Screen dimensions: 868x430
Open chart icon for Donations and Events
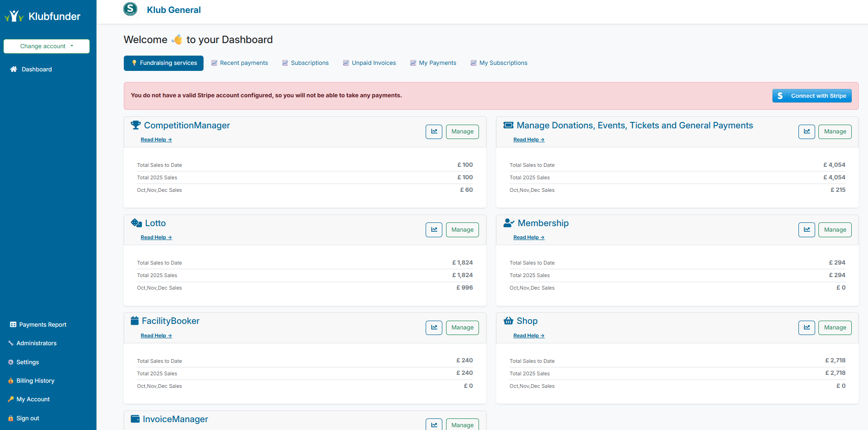click(x=806, y=132)
